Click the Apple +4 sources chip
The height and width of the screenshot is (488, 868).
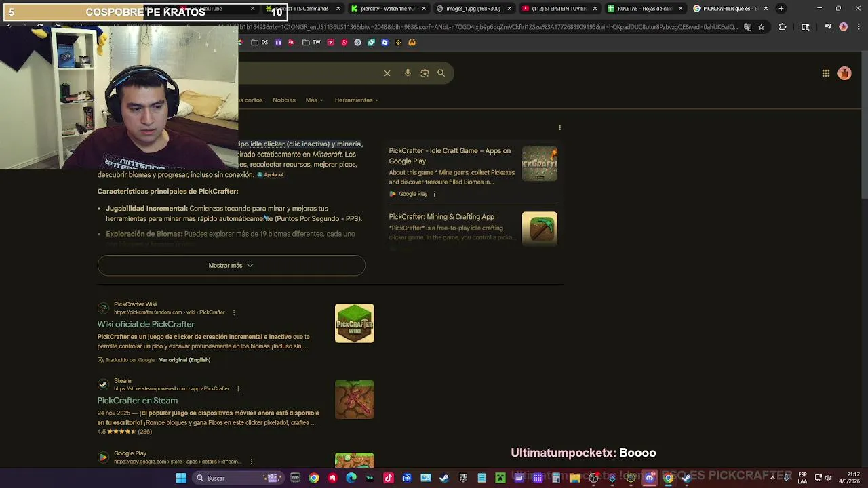tap(270, 175)
